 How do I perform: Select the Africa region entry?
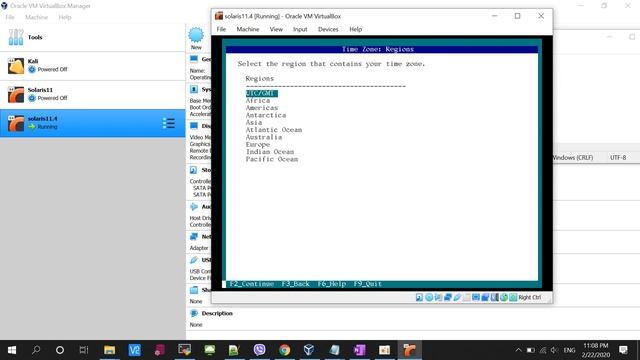pyautogui.click(x=258, y=100)
